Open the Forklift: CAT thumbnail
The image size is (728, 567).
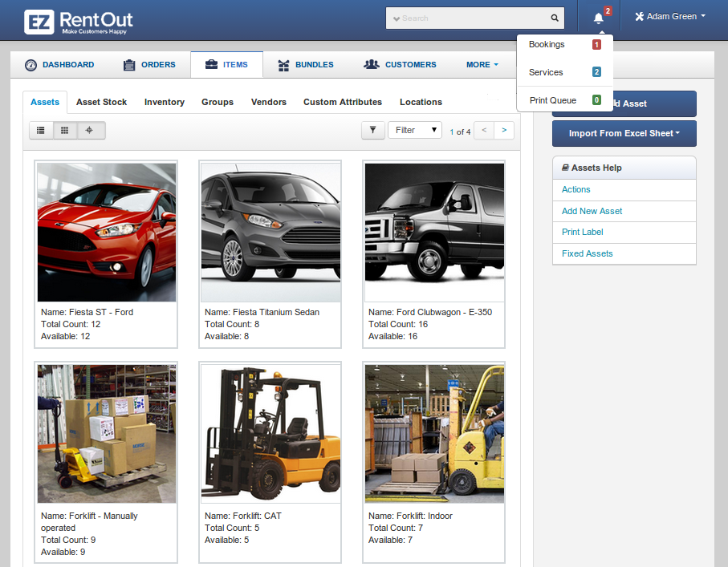pos(270,434)
